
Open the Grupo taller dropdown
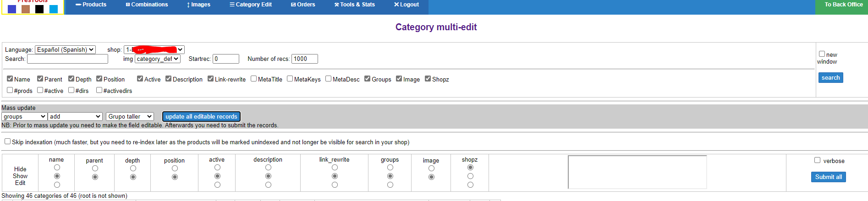(x=130, y=117)
